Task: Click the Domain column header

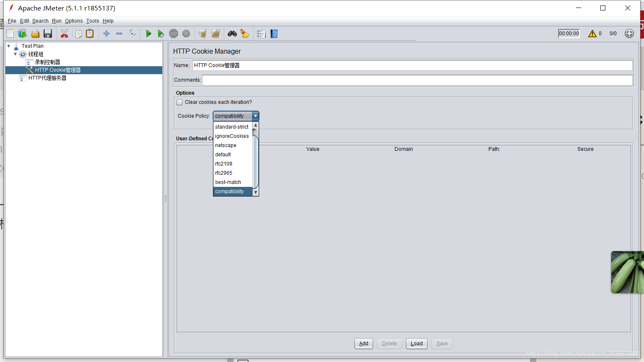Action: 404,149
